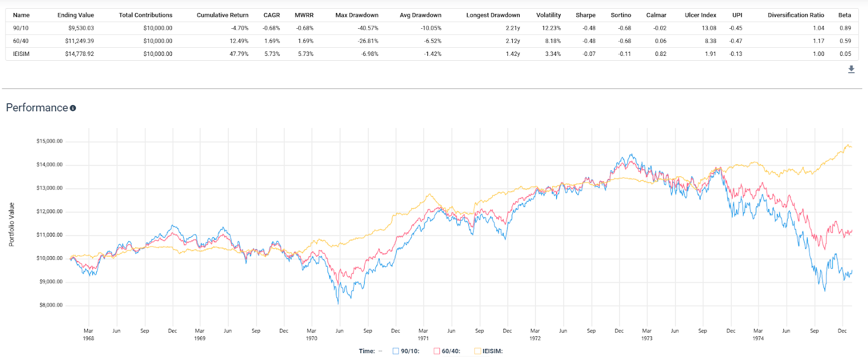Viewport: 868px width, 357px height.
Task: Sort by Total Contributions column header
Action: (x=145, y=15)
